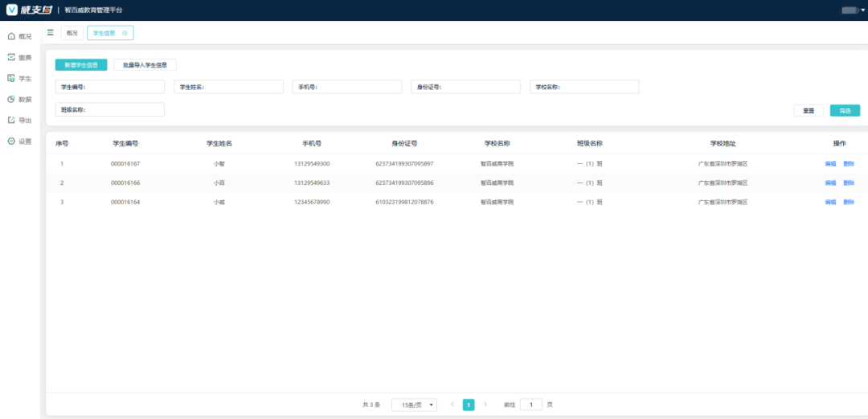Click the 威支付 logo in the header
868x419 pixels.
pyautogui.click(x=28, y=10)
